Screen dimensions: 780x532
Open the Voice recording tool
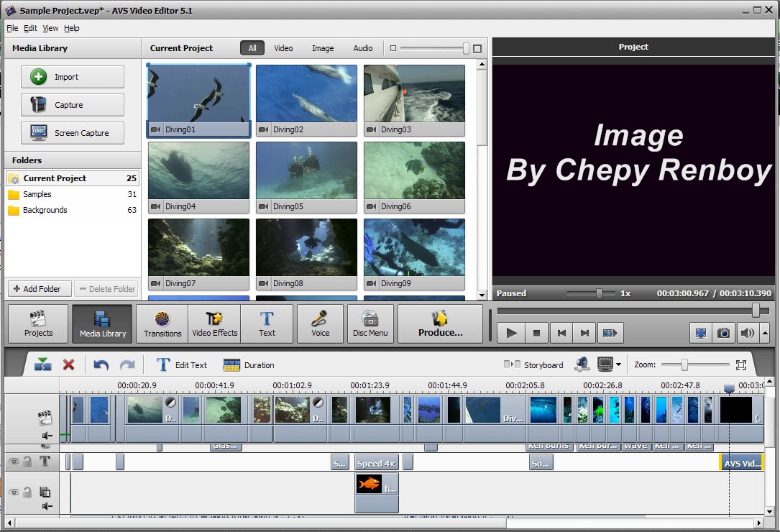pos(320,324)
